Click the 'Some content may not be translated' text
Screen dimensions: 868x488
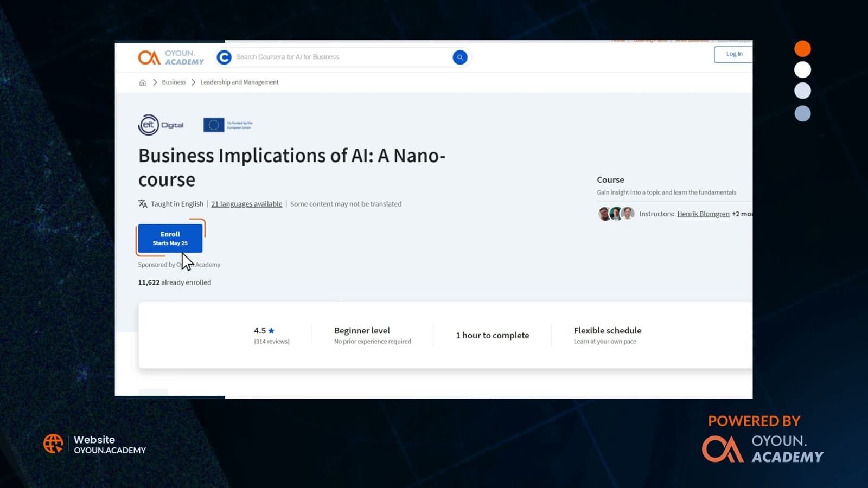pyautogui.click(x=346, y=204)
